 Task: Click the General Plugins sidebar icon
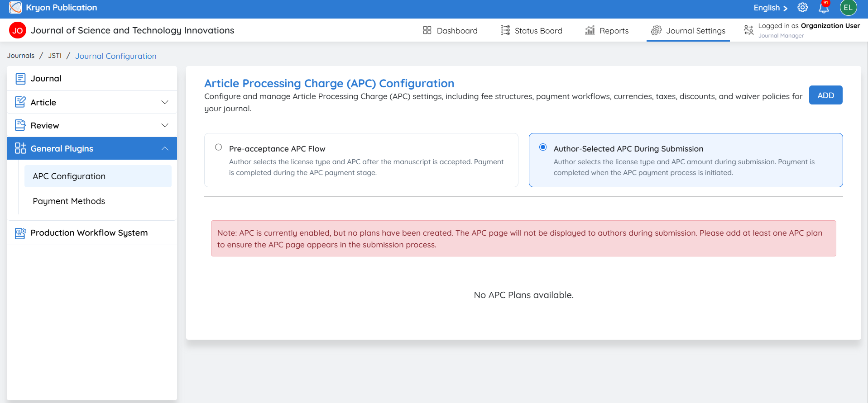(20, 148)
